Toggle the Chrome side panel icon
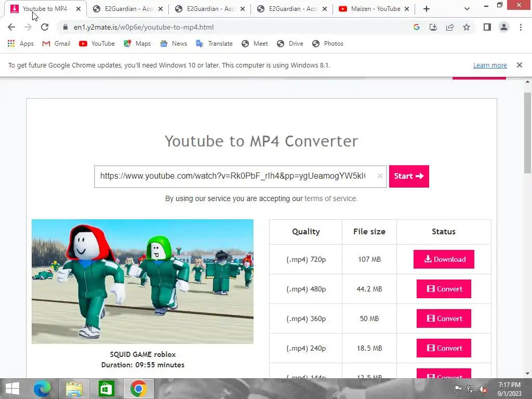This screenshot has width=532, height=399. click(x=487, y=27)
